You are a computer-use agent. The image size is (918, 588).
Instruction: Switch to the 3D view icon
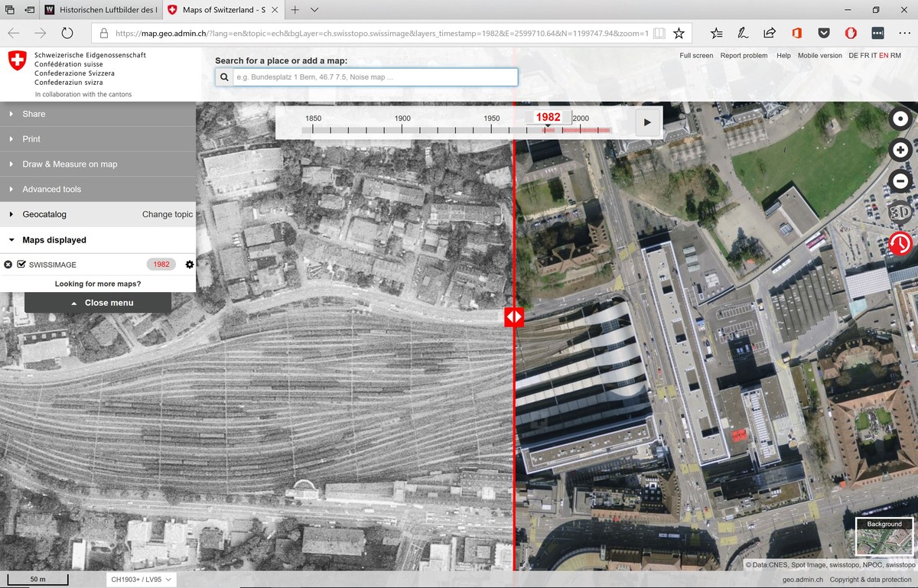tap(900, 213)
